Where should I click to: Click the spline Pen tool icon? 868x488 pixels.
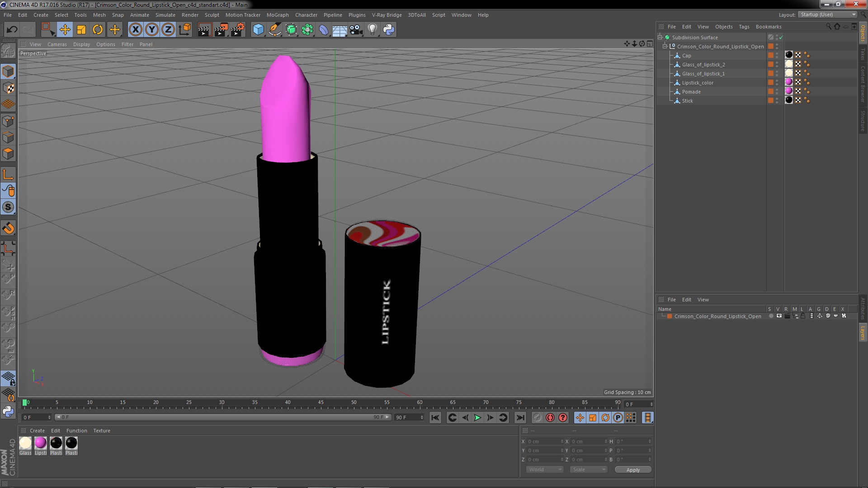pos(274,30)
